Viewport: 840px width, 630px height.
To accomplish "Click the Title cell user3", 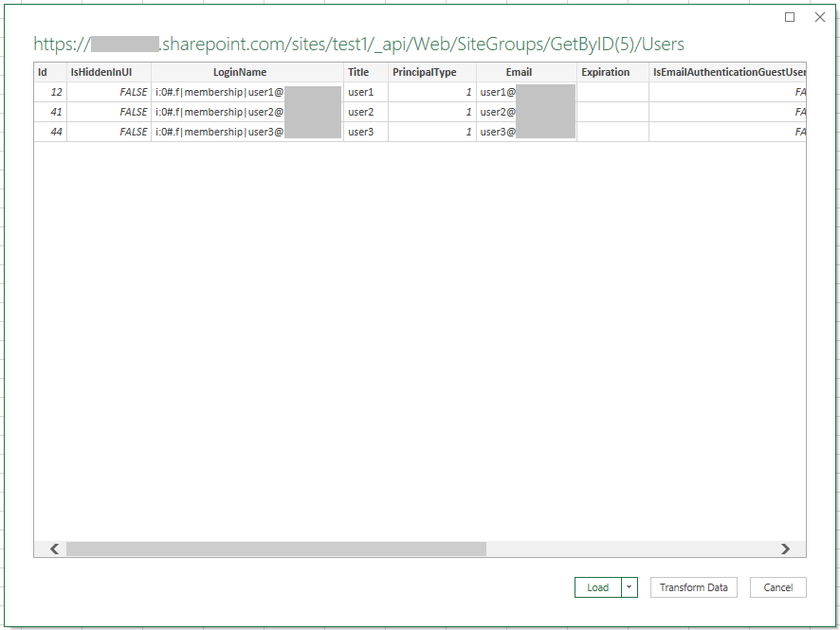I will click(x=366, y=132).
